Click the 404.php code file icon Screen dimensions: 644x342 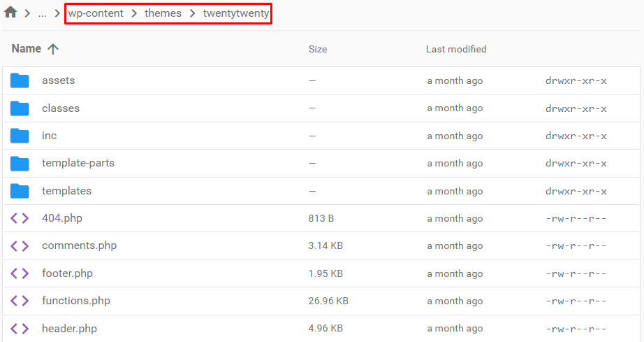[20, 218]
